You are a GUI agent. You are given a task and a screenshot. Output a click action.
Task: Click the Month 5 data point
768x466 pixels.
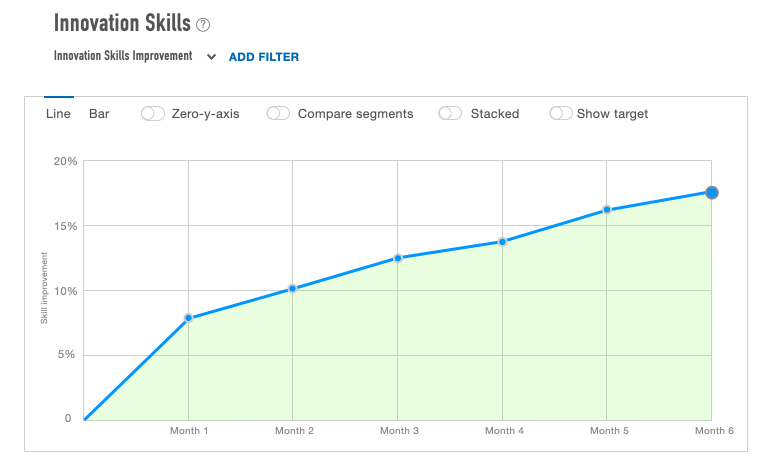pos(607,210)
